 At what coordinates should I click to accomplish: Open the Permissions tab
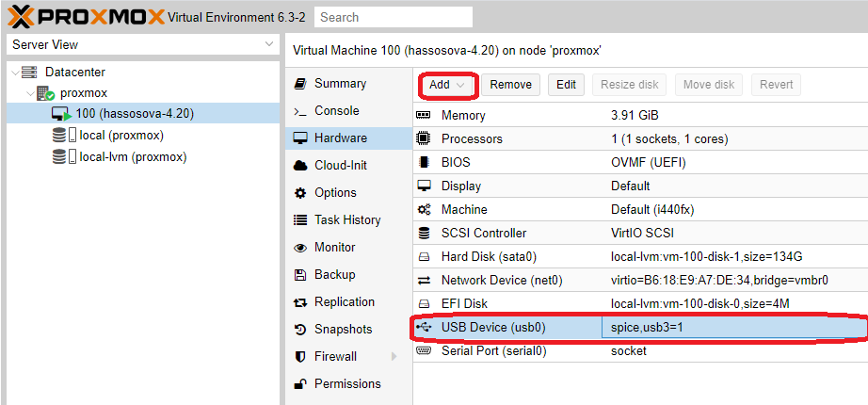click(348, 383)
